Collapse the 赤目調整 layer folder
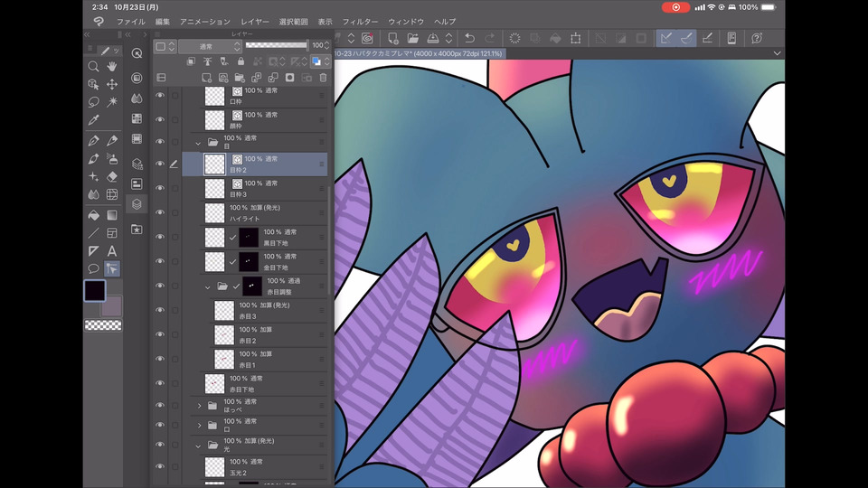 (208, 286)
